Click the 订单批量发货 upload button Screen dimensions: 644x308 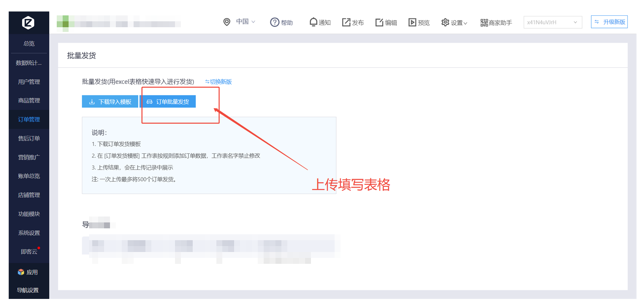point(168,102)
